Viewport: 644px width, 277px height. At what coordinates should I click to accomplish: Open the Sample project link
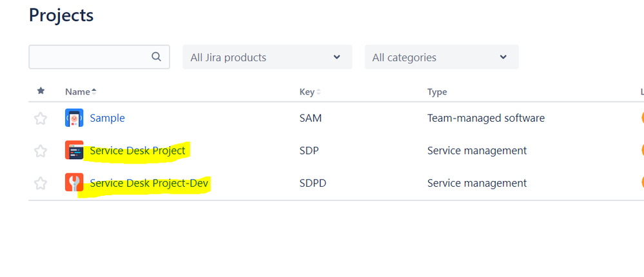pyautogui.click(x=107, y=118)
